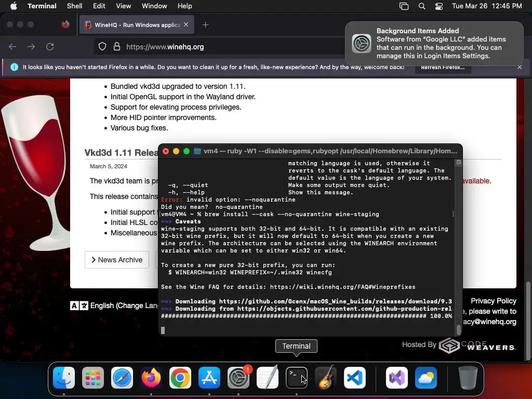
Task: Open the Privacy Policy link
Action: (x=494, y=301)
